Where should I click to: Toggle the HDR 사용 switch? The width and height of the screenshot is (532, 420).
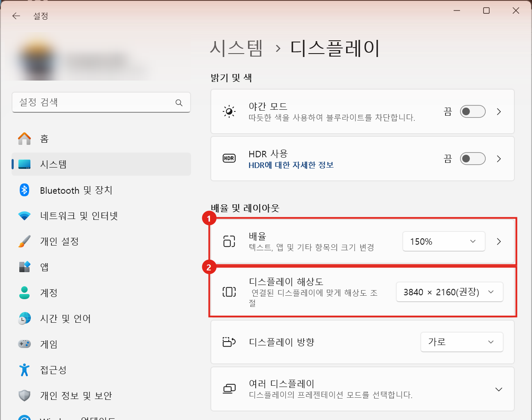pyautogui.click(x=472, y=159)
